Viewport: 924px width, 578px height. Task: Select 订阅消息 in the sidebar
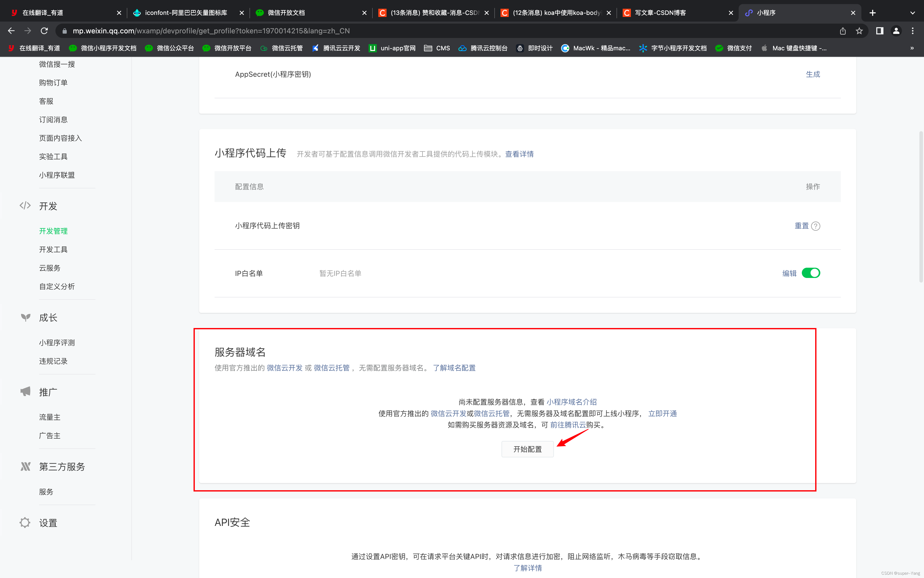coord(53,120)
